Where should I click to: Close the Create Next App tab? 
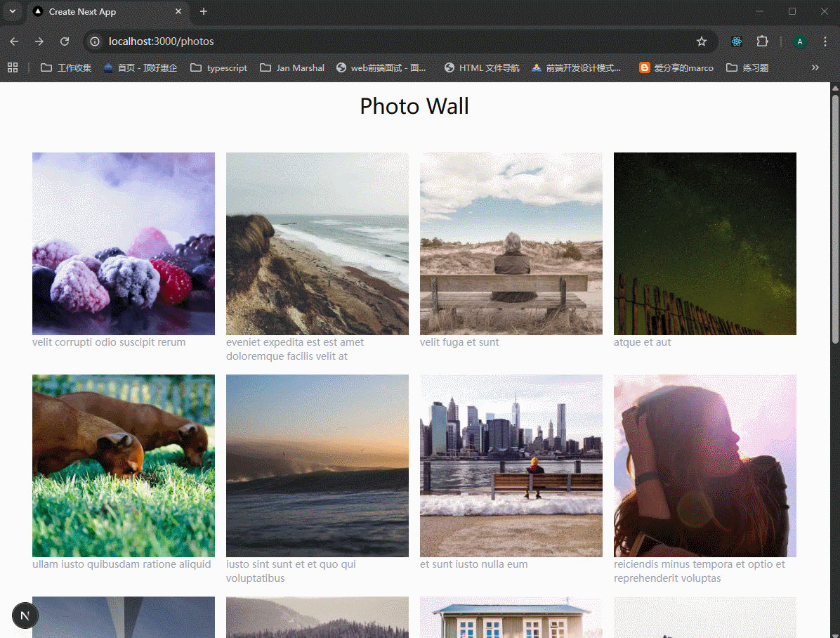178,12
